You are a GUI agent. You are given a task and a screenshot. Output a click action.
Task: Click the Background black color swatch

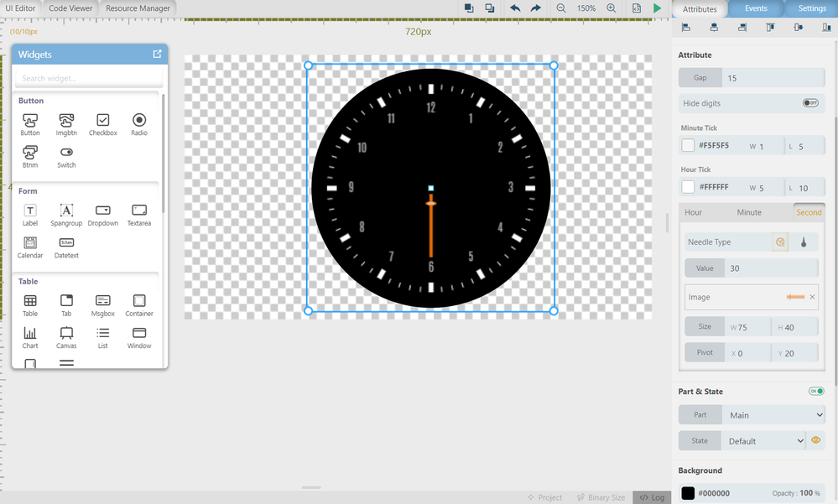pyautogui.click(x=688, y=493)
